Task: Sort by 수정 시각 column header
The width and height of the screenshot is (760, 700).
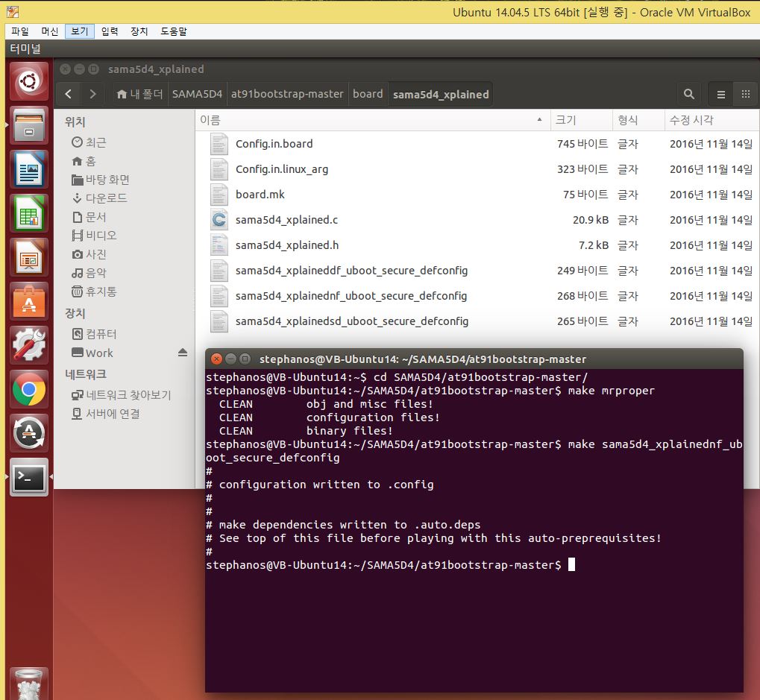Action: pyautogui.click(x=691, y=120)
